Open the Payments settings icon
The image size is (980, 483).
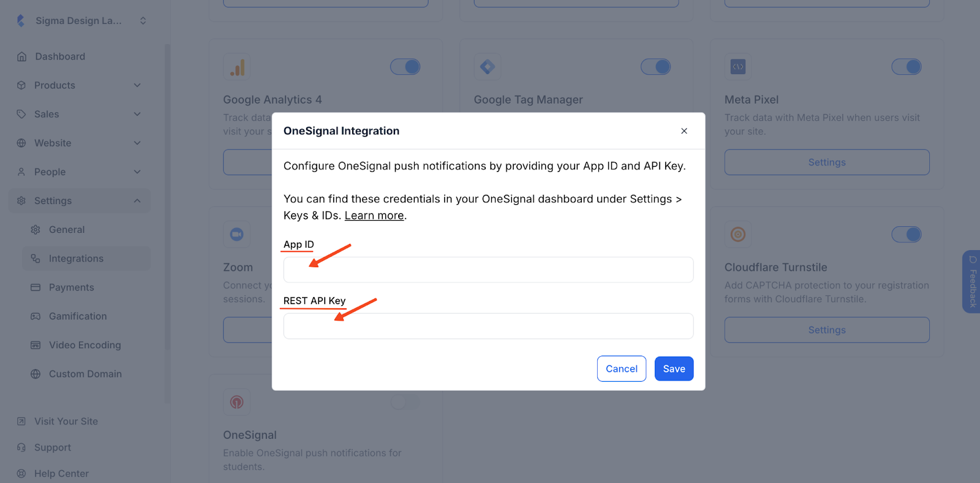click(x=35, y=287)
